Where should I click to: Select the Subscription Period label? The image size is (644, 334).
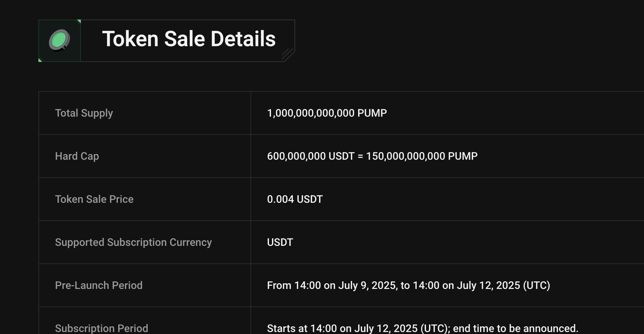tap(101, 328)
